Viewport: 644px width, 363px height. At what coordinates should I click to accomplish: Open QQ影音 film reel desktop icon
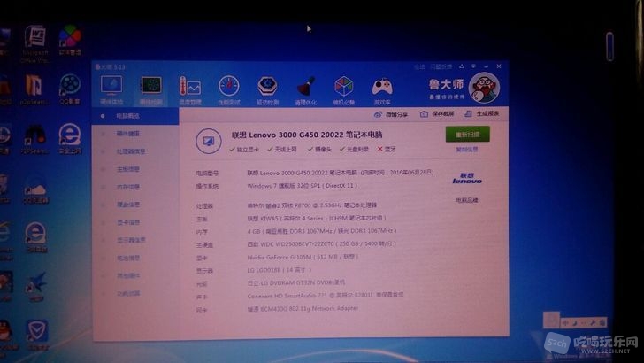[x=69, y=89]
